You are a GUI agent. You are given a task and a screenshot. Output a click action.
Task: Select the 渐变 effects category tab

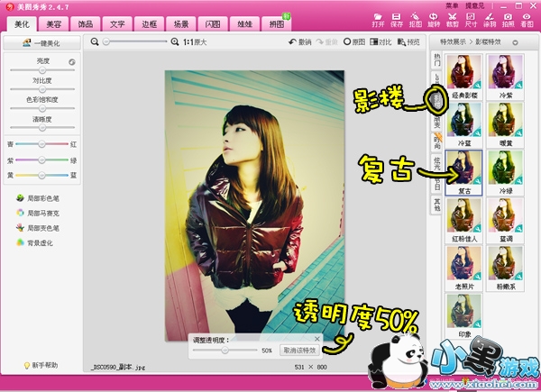[436, 122]
